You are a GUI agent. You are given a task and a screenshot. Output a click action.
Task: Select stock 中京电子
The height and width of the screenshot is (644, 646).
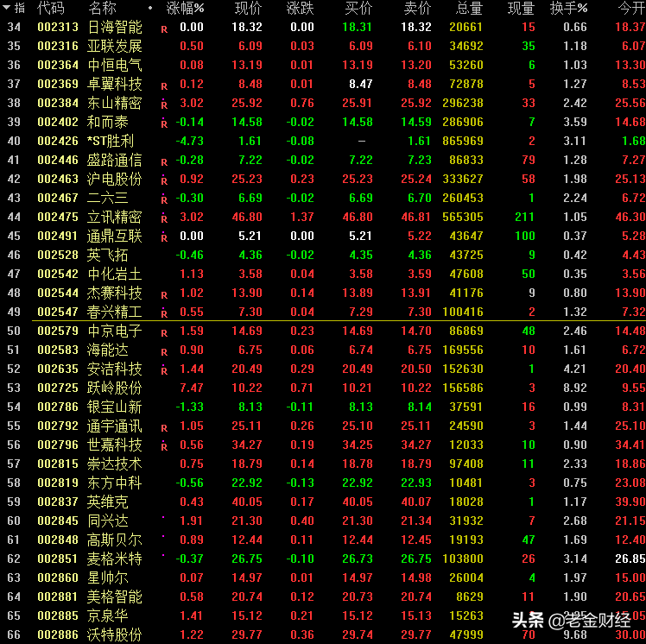[x=115, y=331]
